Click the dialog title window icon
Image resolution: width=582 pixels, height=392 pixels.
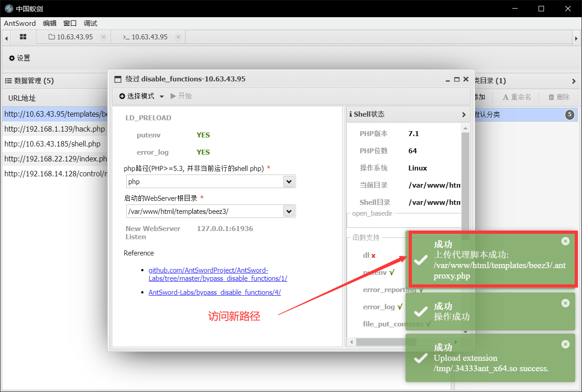(118, 79)
